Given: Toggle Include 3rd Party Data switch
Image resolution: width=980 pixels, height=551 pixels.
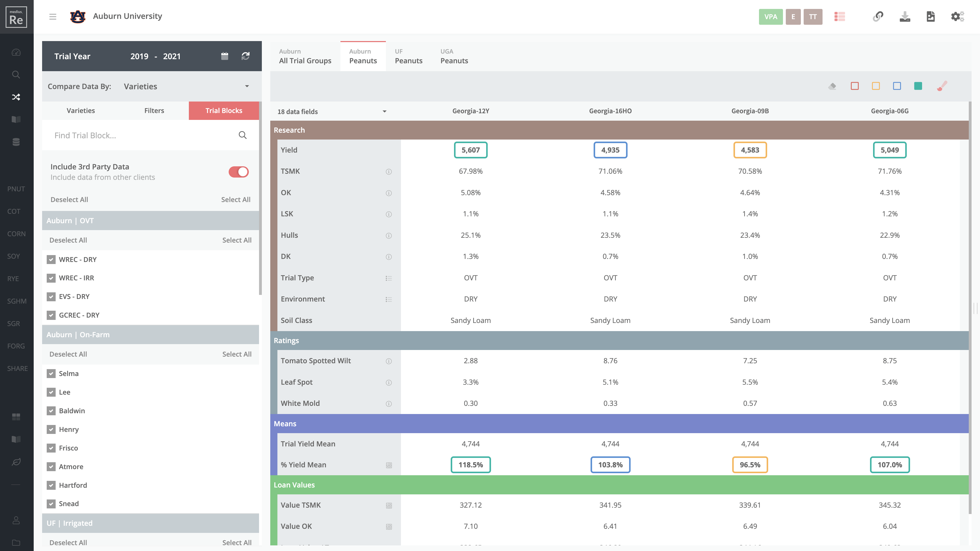Looking at the screenshot, I should 239,171.
